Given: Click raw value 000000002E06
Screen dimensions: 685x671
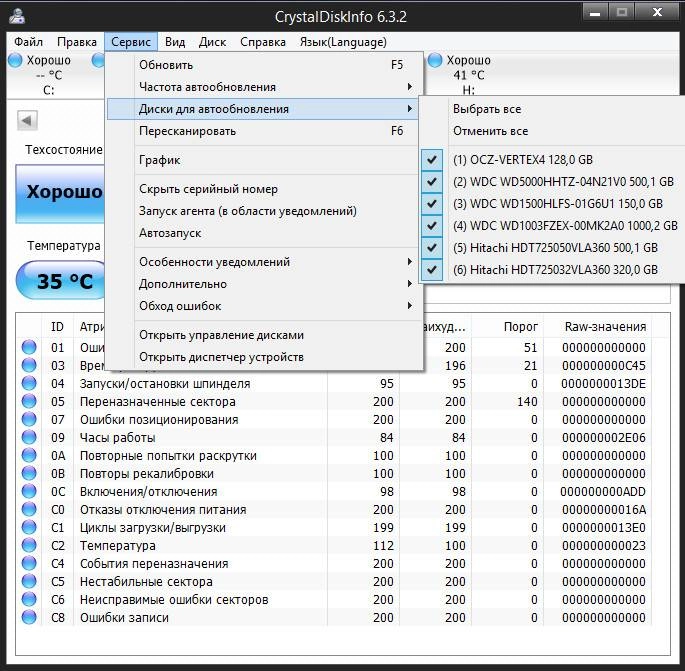Looking at the screenshot, I should tap(604, 437).
